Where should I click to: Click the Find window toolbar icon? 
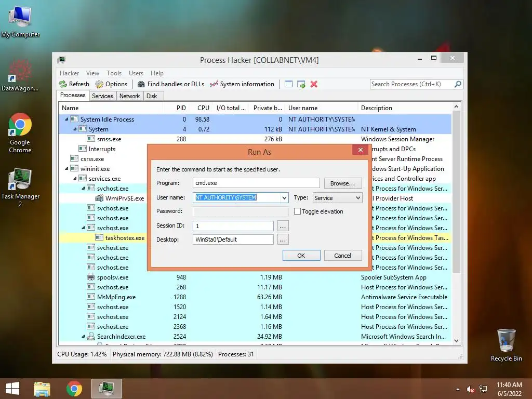point(288,84)
